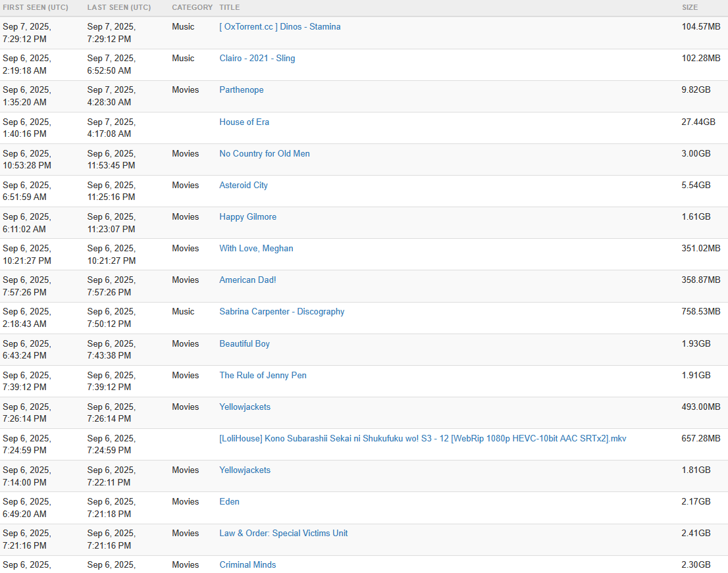
Task: Open the With Love, Meghan link
Action: (x=256, y=248)
